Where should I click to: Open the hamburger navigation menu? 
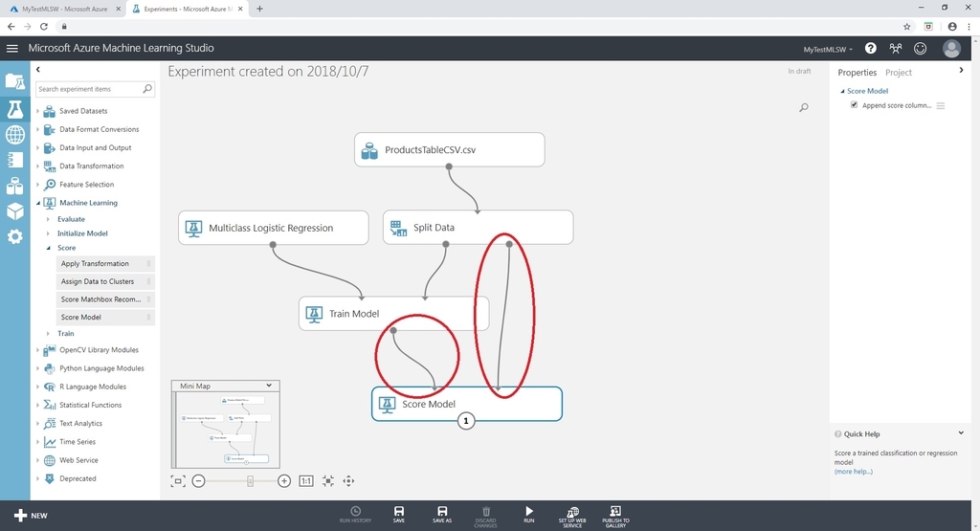(11, 48)
